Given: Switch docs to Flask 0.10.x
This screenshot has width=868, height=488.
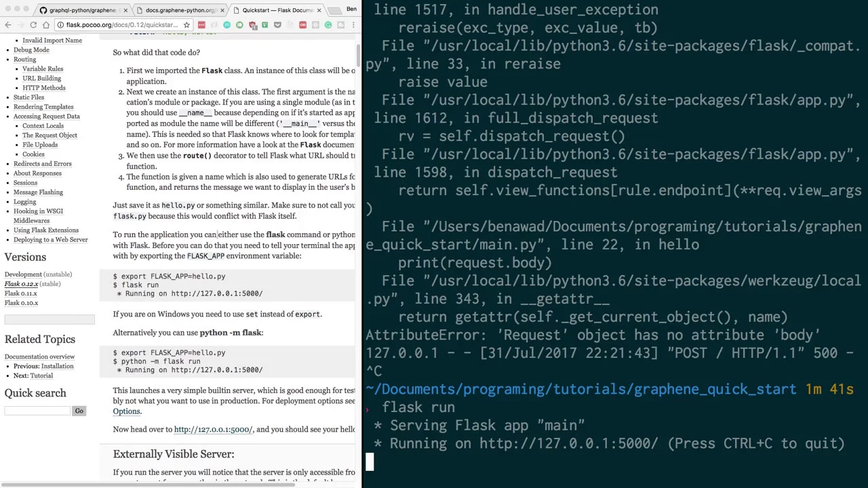Looking at the screenshot, I should (x=21, y=303).
